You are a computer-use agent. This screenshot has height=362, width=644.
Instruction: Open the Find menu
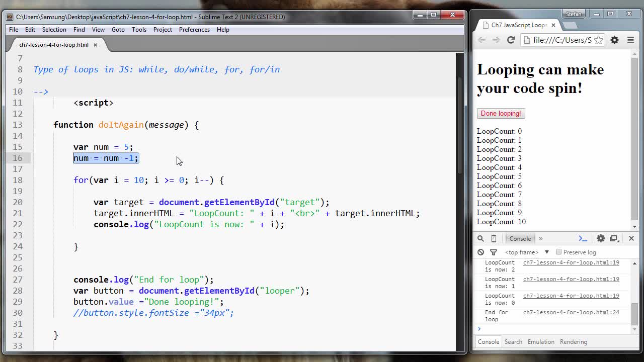pos(79,30)
